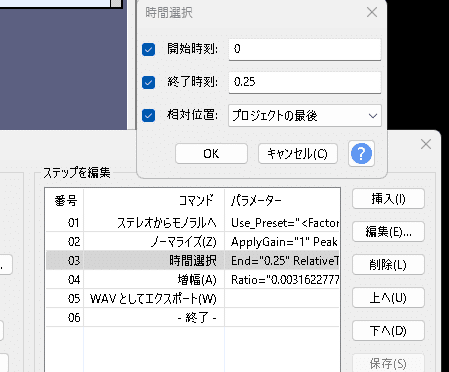The image size is (449, 372).
Task: Close the macro editing window behind
Action: [x=426, y=144]
